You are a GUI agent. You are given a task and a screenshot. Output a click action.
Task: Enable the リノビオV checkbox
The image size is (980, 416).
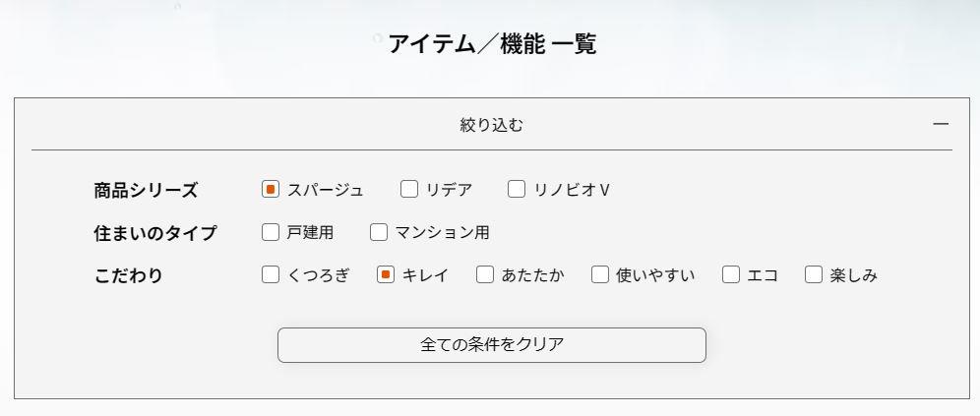(517, 190)
